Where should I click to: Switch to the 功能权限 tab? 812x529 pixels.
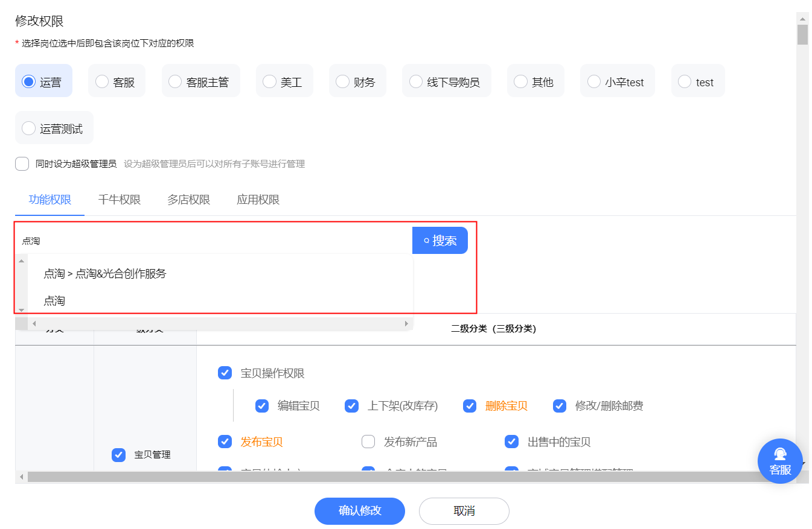point(50,200)
